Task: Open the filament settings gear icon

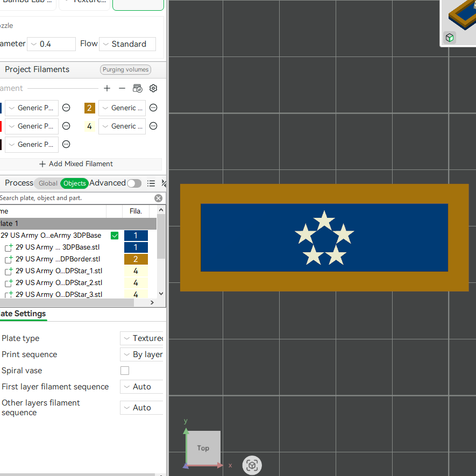Action: (x=153, y=88)
